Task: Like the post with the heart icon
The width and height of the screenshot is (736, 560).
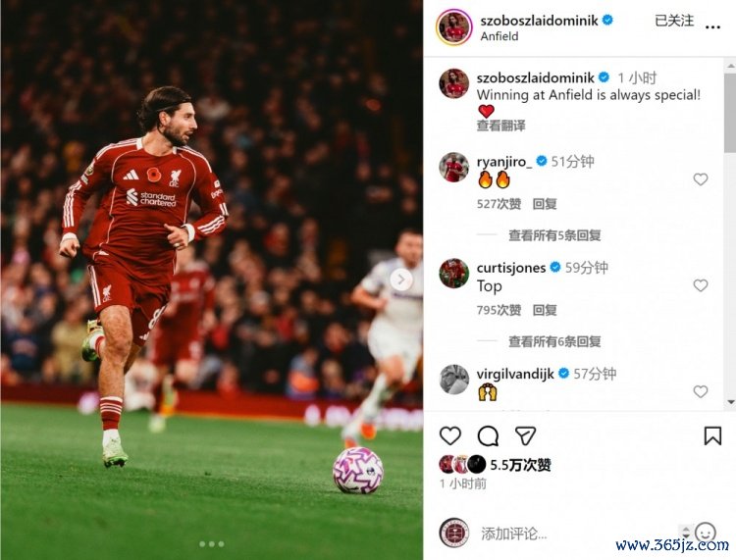Action: pos(450,435)
